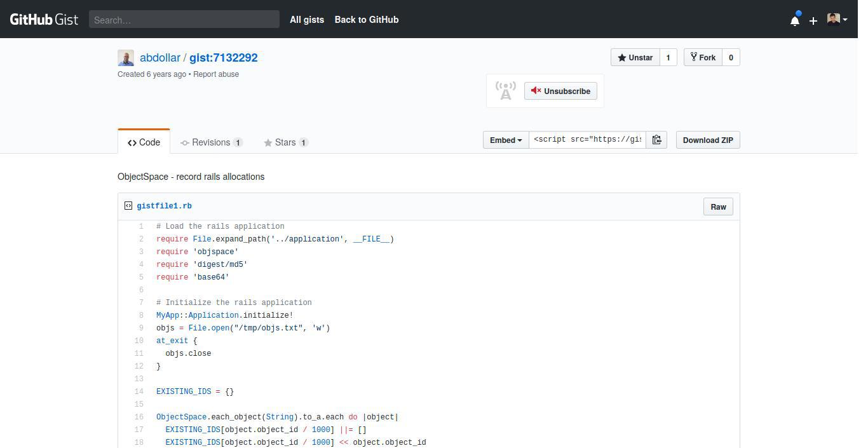
Task: Click the 'ObjectSpace - record rails allocations' description
Action: click(191, 177)
